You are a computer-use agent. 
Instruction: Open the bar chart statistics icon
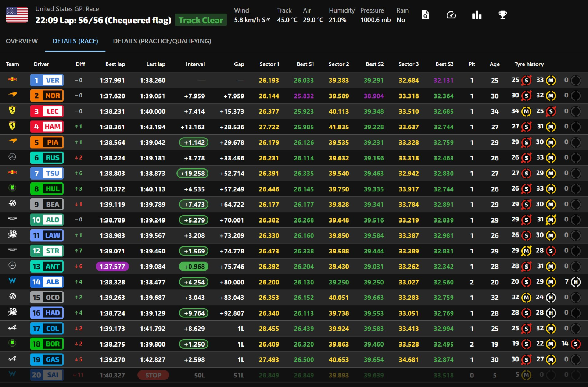click(x=477, y=15)
